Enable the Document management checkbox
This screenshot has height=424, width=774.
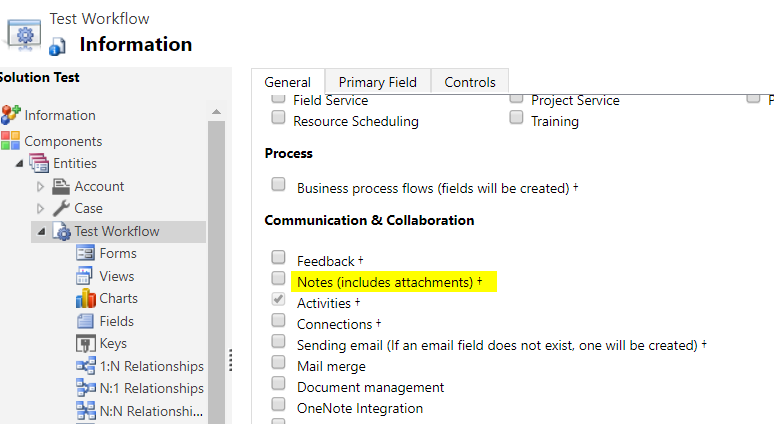278,383
